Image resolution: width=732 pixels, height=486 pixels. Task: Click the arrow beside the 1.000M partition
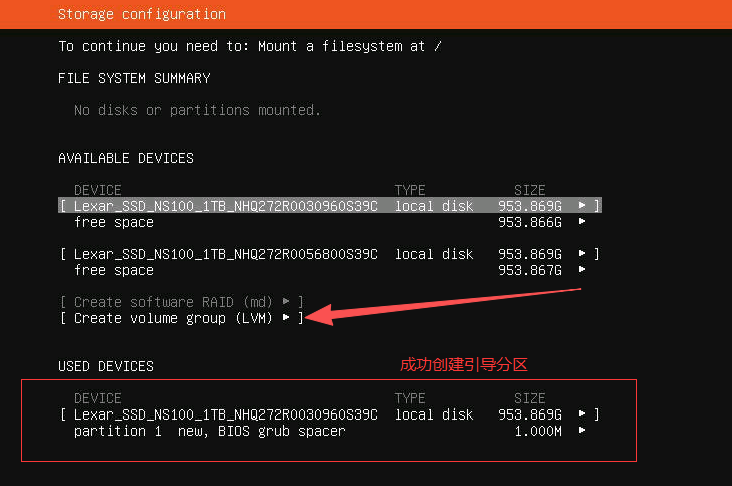pyautogui.click(x=582, y=430)
